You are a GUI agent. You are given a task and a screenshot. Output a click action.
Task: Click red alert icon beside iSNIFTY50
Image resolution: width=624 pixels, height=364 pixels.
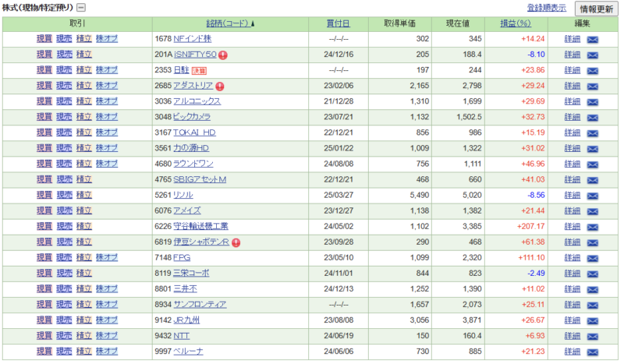[x=223, y=55]
